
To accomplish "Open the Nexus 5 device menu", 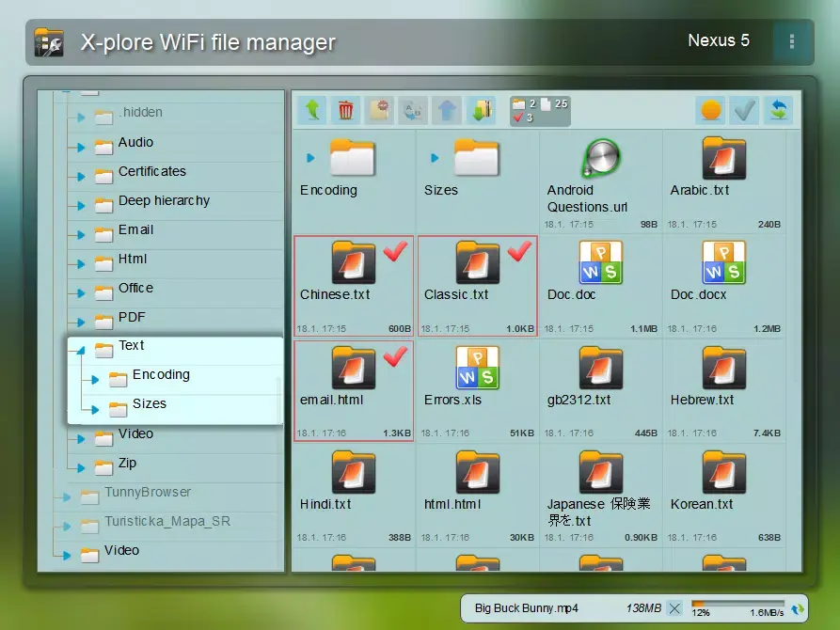I will 719,41.
